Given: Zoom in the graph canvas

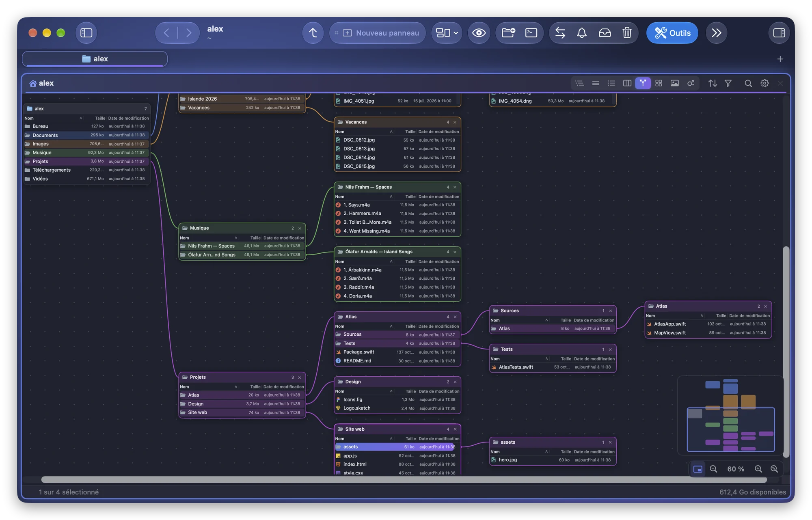Looking at the screenshot, I should coord(758,469).
